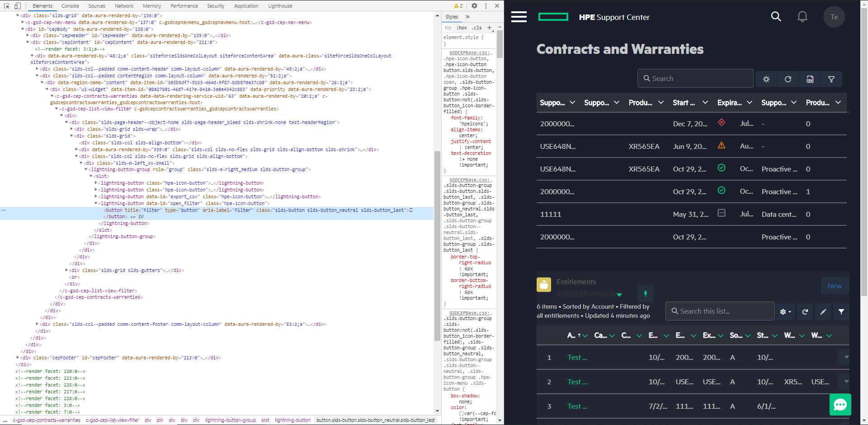This screenshot has width=868, height=425.
Task: Select lightning-button-group in the DOM breadcrumb
Action: (230, 420)
